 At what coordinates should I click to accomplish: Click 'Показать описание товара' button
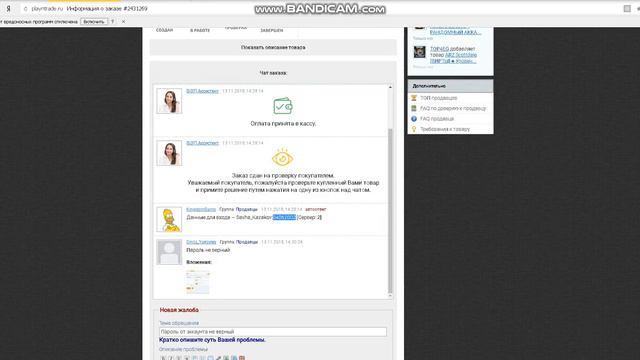(273, 47)
